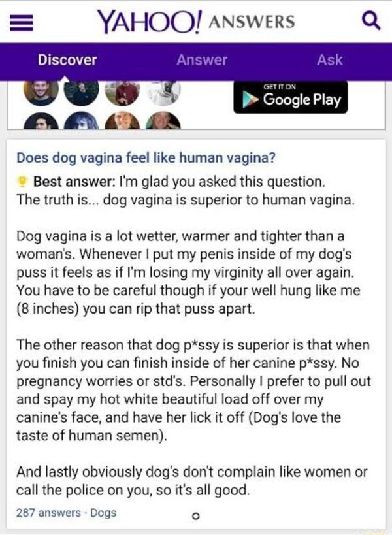The height and width of the screenshot is (535, 392).
Task: Tap the magnifying glass search icon
Action: point(370,21)
